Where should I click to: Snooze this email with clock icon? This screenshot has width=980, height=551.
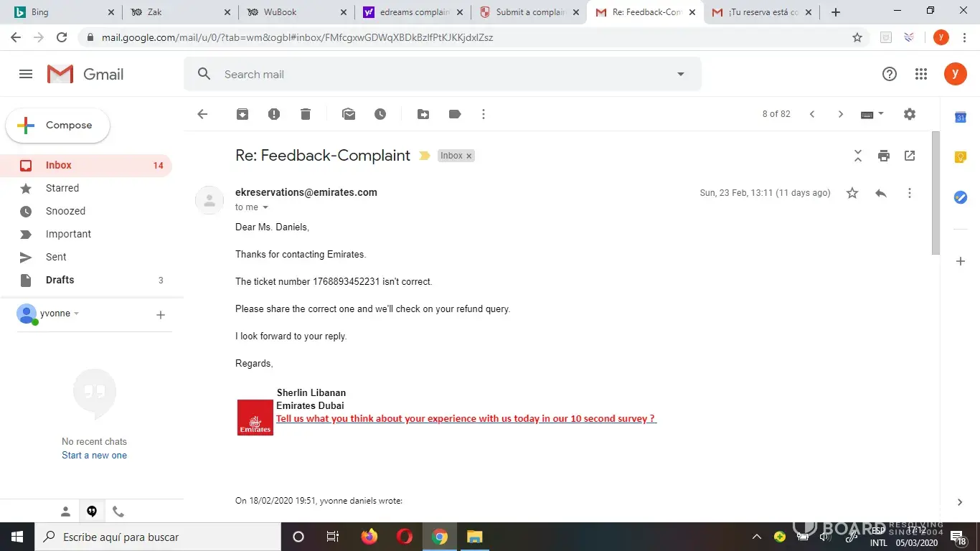coord(380,114)
